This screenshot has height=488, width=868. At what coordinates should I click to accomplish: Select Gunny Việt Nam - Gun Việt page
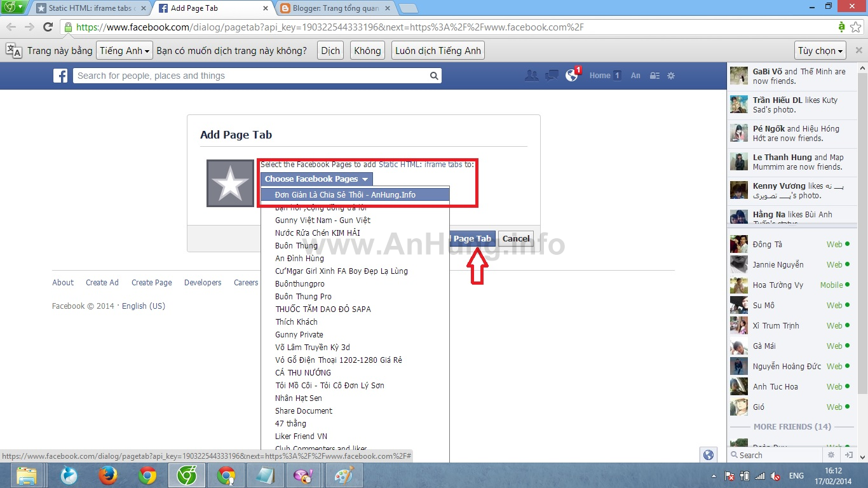point(355,220)
